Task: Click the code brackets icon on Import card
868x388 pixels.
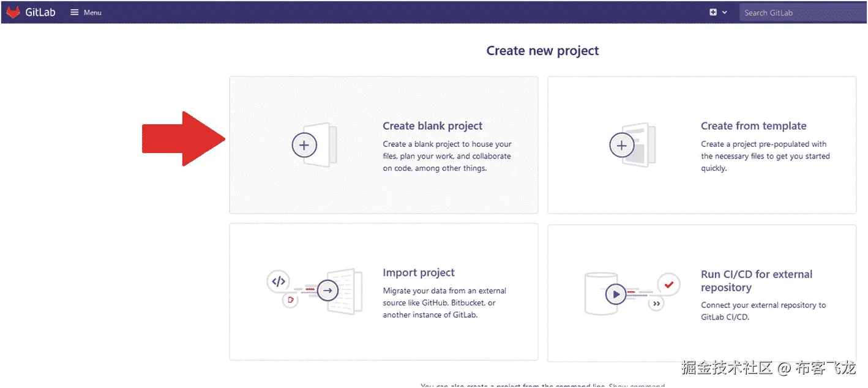Action: 279,282
